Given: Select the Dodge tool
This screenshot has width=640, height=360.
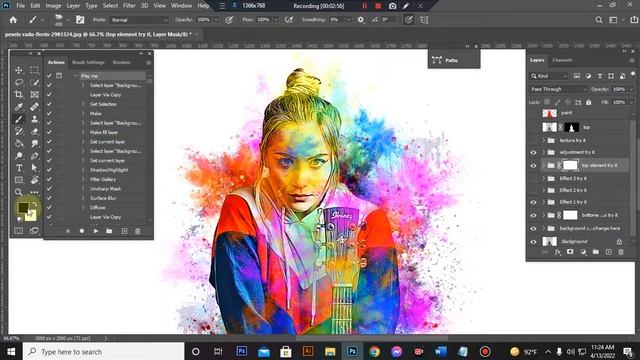Looking at the screenshot, I should 19,156.
